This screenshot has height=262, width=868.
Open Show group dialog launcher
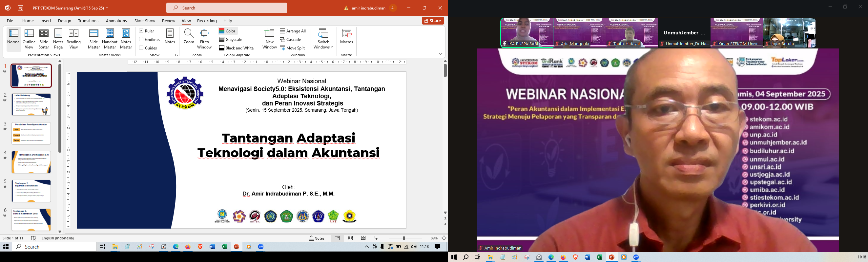[176, 55]
